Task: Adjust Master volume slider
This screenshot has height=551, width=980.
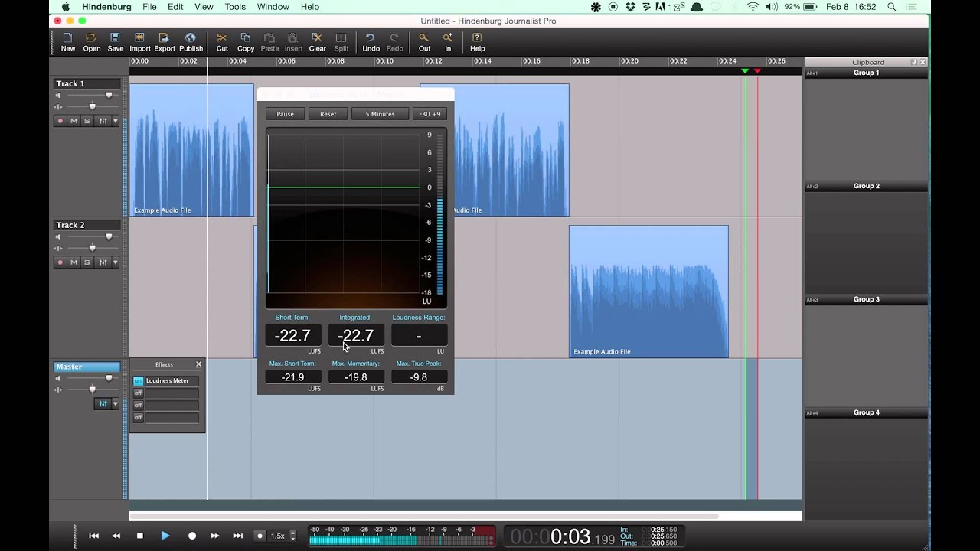Action: tap(109, 378)
